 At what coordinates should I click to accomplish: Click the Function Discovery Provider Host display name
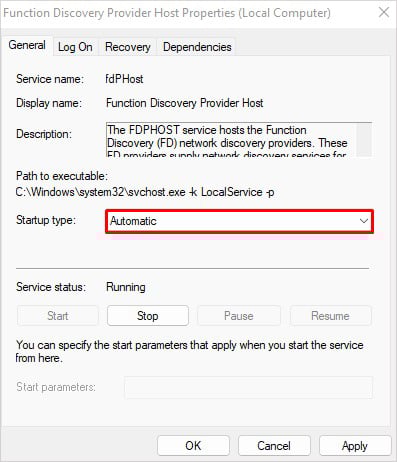(184, 103)
